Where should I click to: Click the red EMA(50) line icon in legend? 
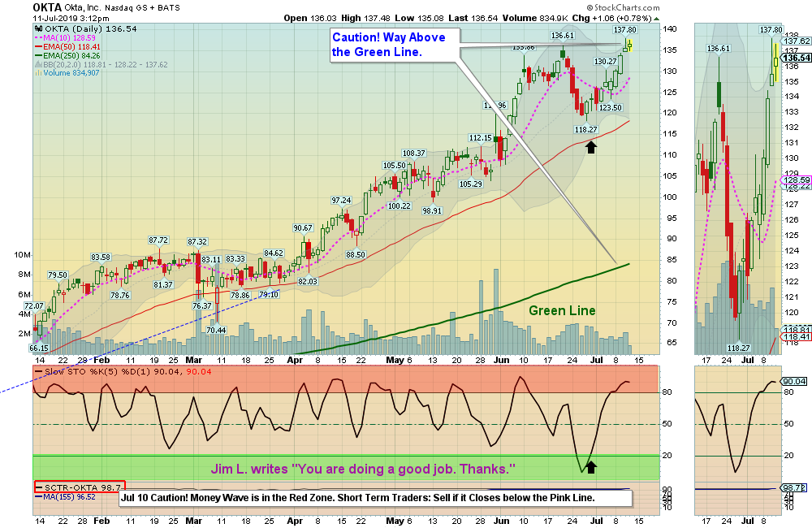point(38,46)
